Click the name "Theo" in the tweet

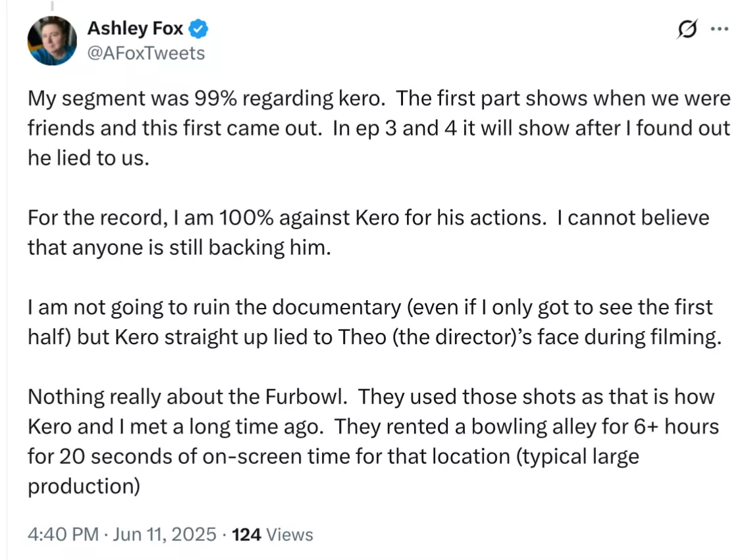(x=362, y=337)
